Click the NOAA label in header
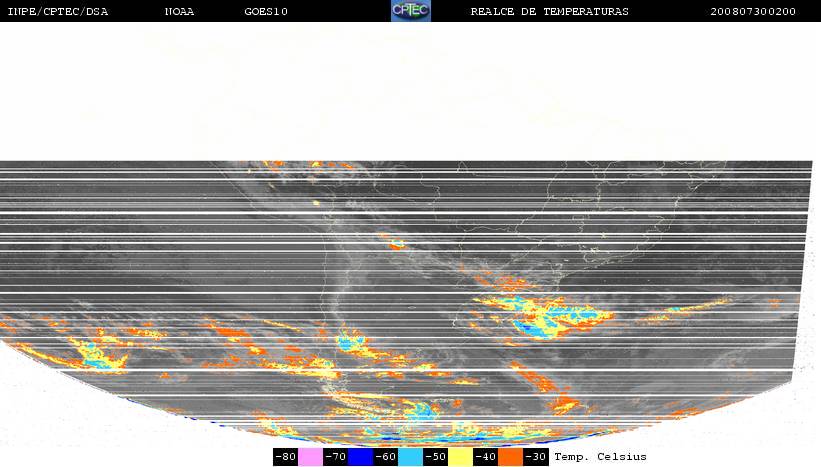Screen dimensions: 821x467 point(180,12)
